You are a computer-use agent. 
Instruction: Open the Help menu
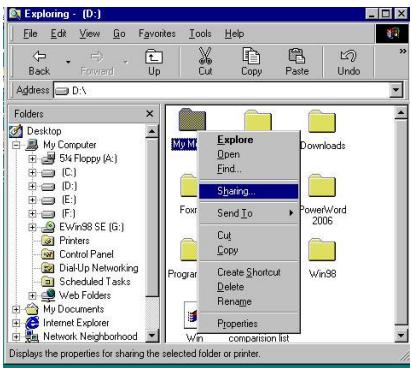point(234,34)
